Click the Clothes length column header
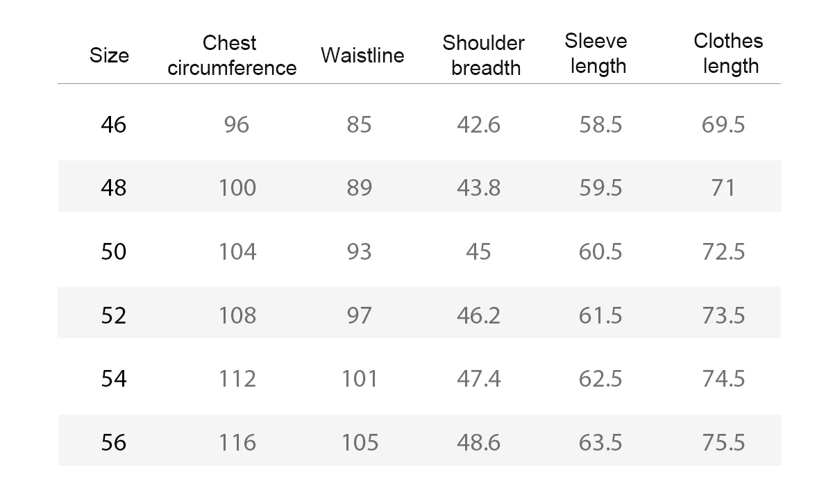This screenshot has height=504, width=833. 728,53
